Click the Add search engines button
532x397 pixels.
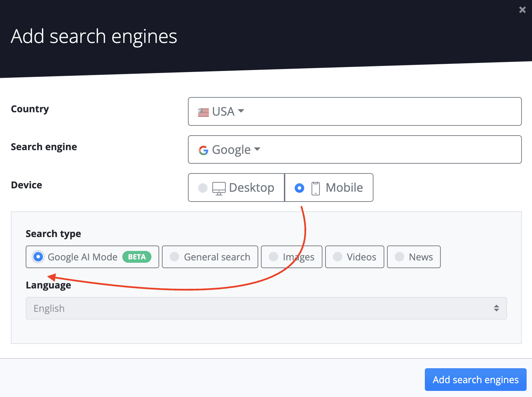point(476,379)
